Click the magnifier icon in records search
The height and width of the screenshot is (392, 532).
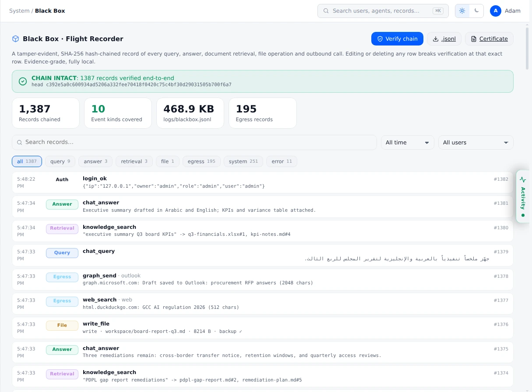20,142
